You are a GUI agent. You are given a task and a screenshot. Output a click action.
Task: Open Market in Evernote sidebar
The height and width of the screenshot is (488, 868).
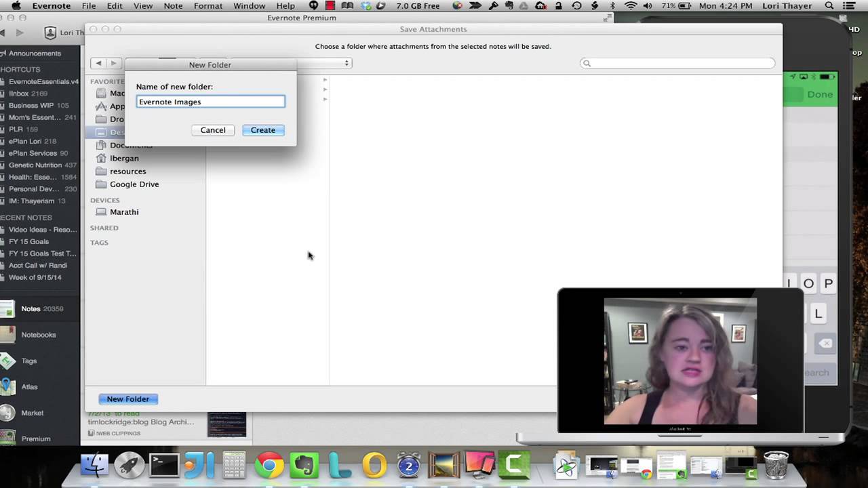pos(32,413)
